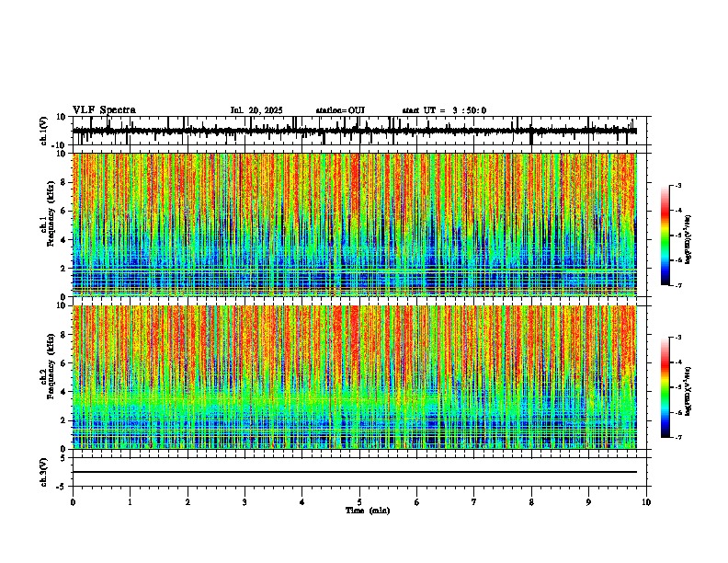This screenshot has width=728, height=563.
Task: Click time-axis tick label "7"
Action: 474,502
